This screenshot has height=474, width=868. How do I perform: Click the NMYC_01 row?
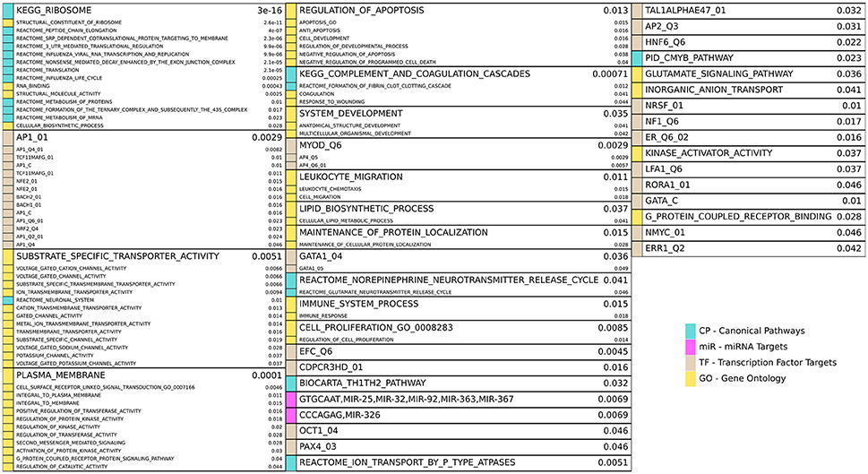(749, 233)
